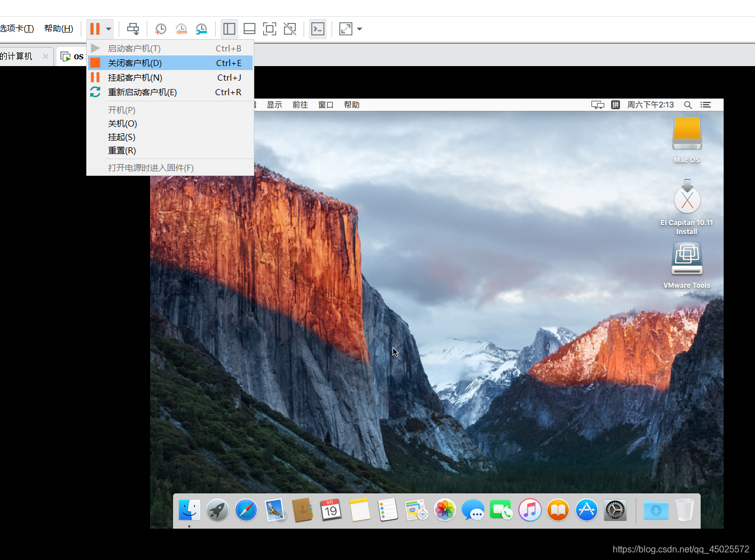The image size is (755, 560).
Task: Launch Safari from the dock
Action: coord(246,510)
